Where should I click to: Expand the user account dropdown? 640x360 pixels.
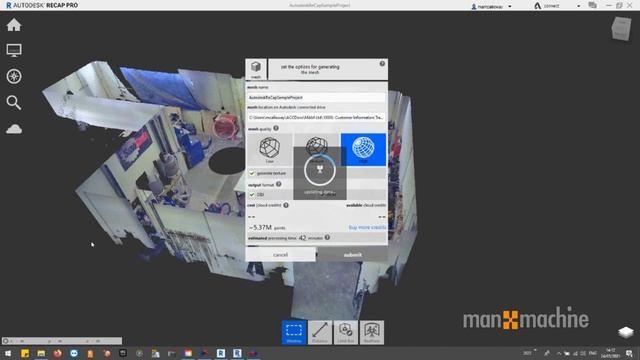[510, 7]
